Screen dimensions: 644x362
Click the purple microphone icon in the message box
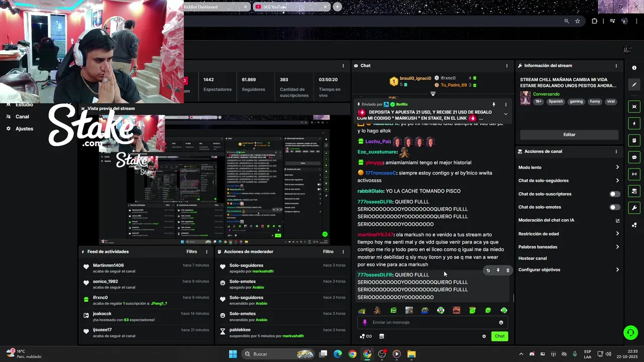pyautogui.click(x=365, y=322)
